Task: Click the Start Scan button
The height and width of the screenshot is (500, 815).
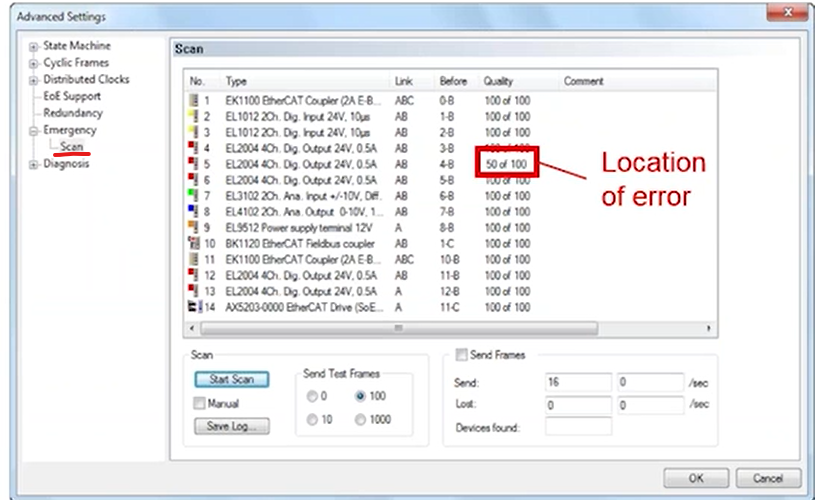Action: coord(232,379)
